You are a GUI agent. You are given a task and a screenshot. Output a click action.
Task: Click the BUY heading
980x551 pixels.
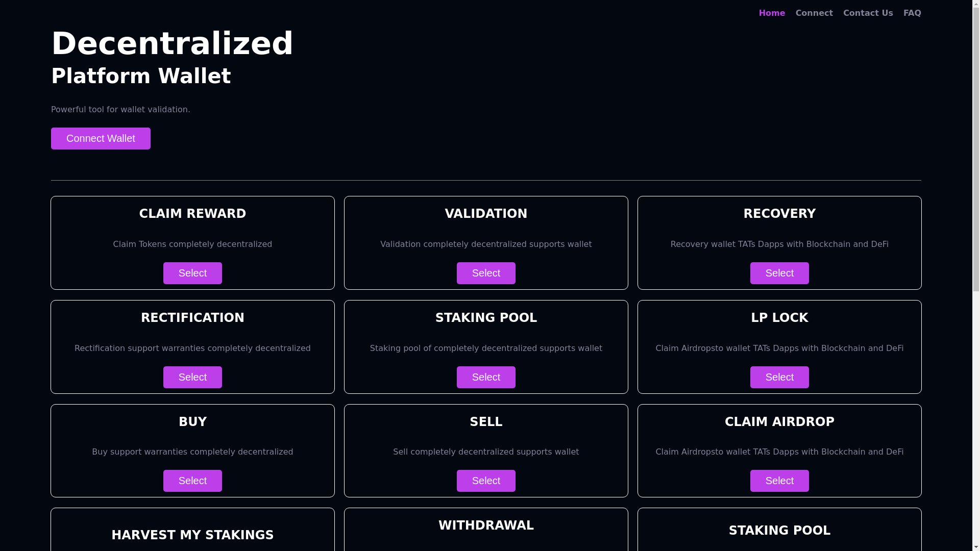tap(192, 421)
